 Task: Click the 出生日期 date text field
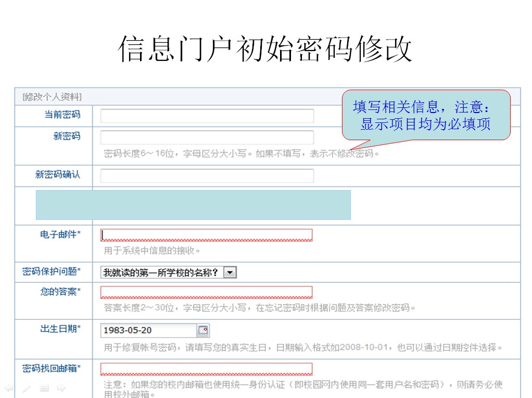click(148, 330)
